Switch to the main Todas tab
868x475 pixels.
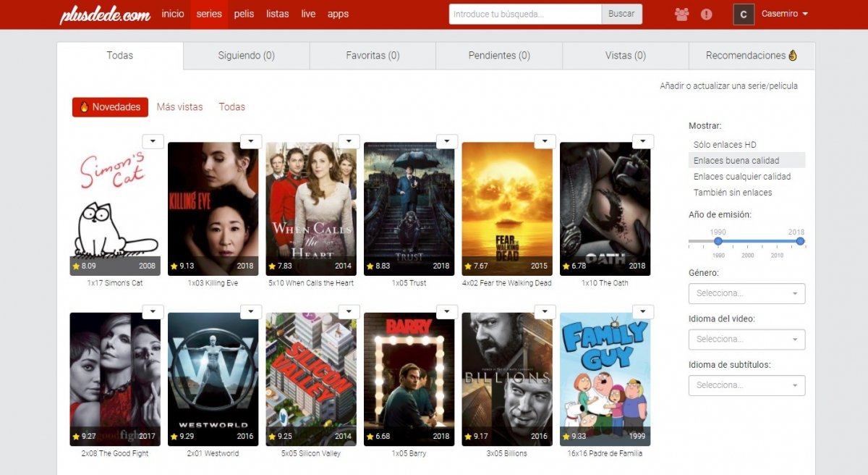(x=120, y=56)
